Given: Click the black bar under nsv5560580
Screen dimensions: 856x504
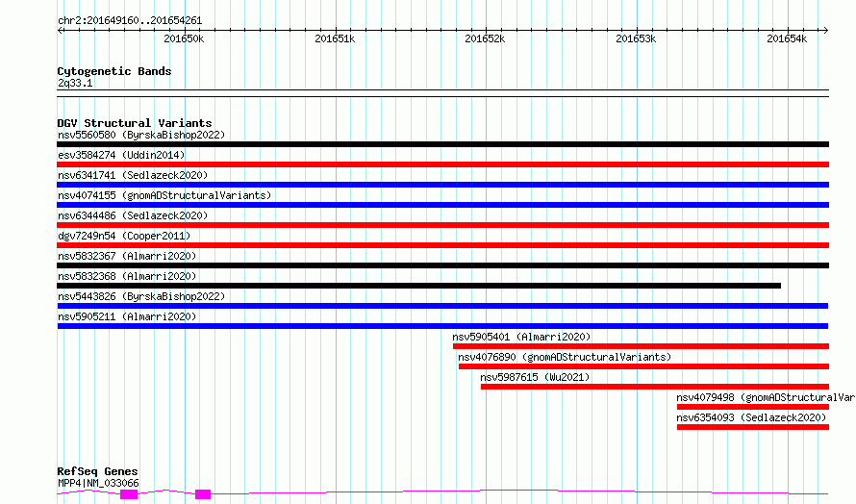Looking at the screenshot, I should [x=442, y=144].
